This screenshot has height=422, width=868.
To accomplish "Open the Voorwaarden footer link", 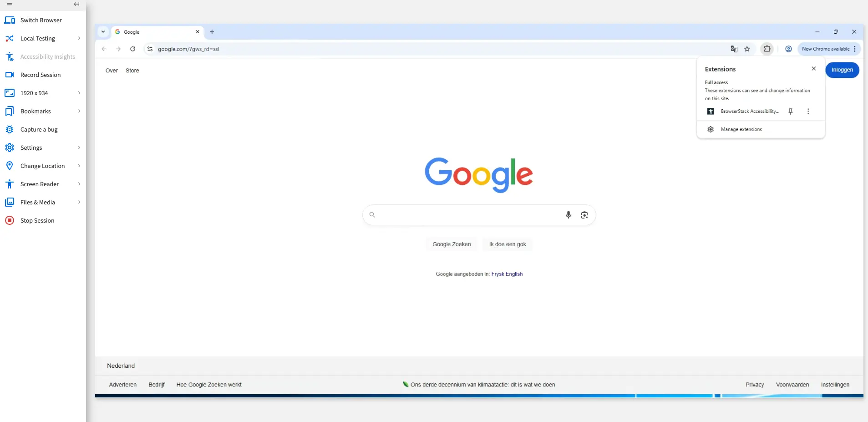I will pyautogui.click(x=792, y=385).
